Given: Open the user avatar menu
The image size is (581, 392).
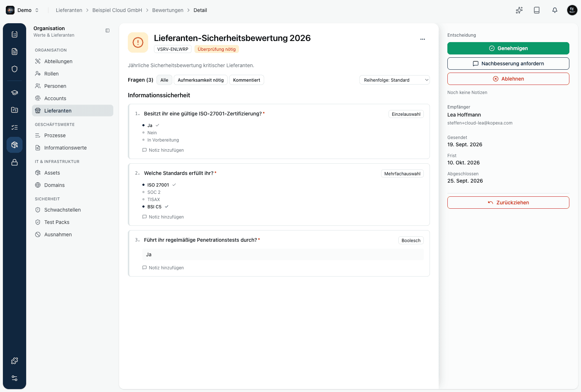Looking at the screenshot, I should [x=572, y=10].
